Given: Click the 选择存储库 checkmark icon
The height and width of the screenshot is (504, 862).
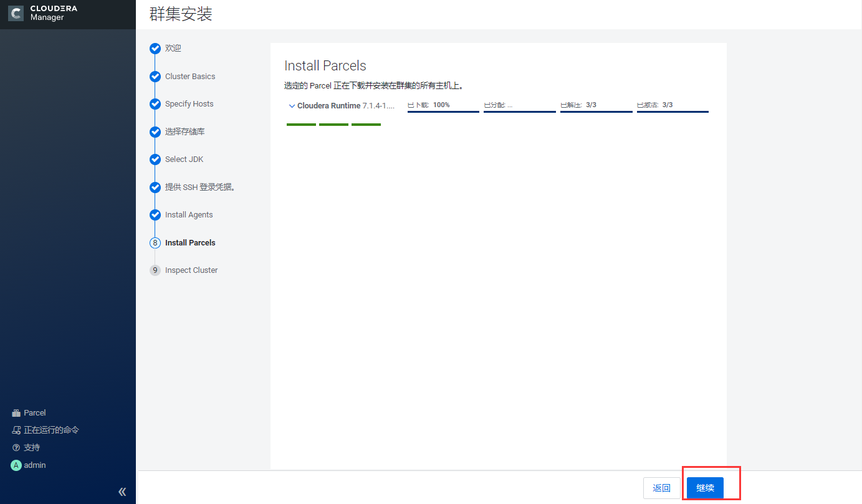Looking at the screenshot, I should (155, 132).
